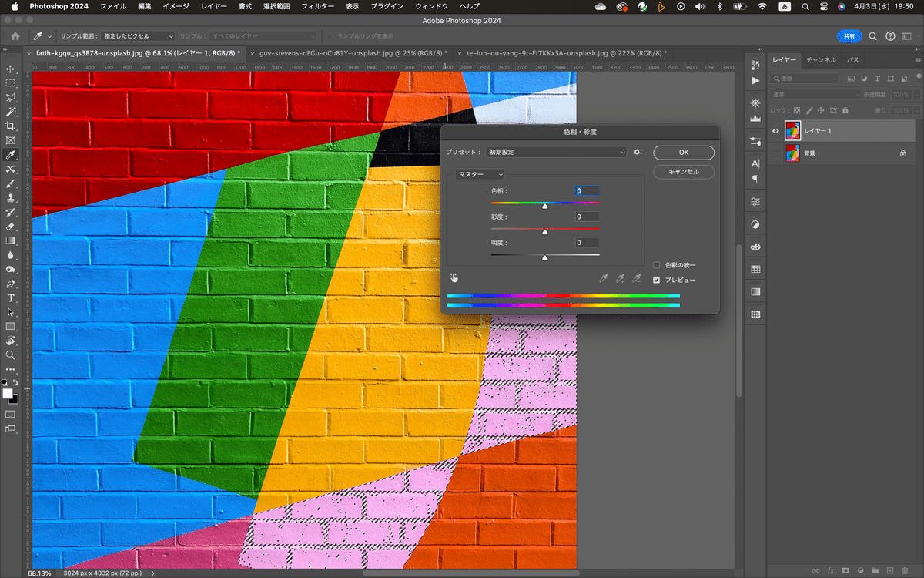Open the サンプル範囲 dropdown
Image resolution: width=924 pixels, height=578 pixels.
click(x=139, y=36)
